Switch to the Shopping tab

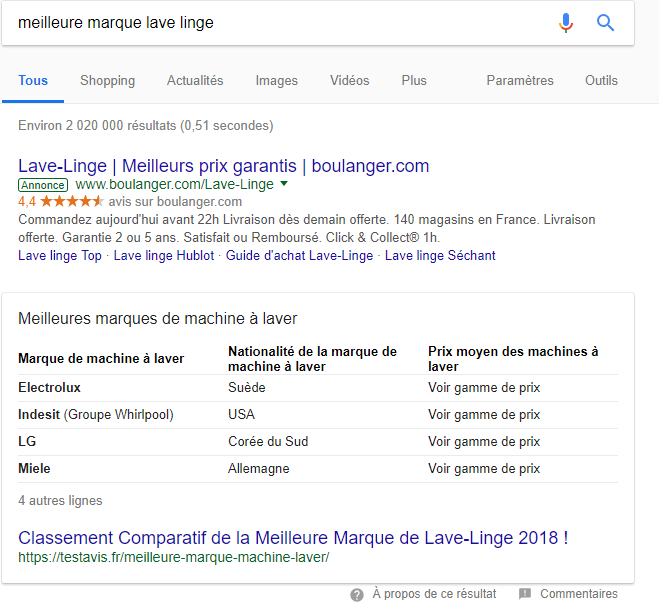click(x=108, y=80)
